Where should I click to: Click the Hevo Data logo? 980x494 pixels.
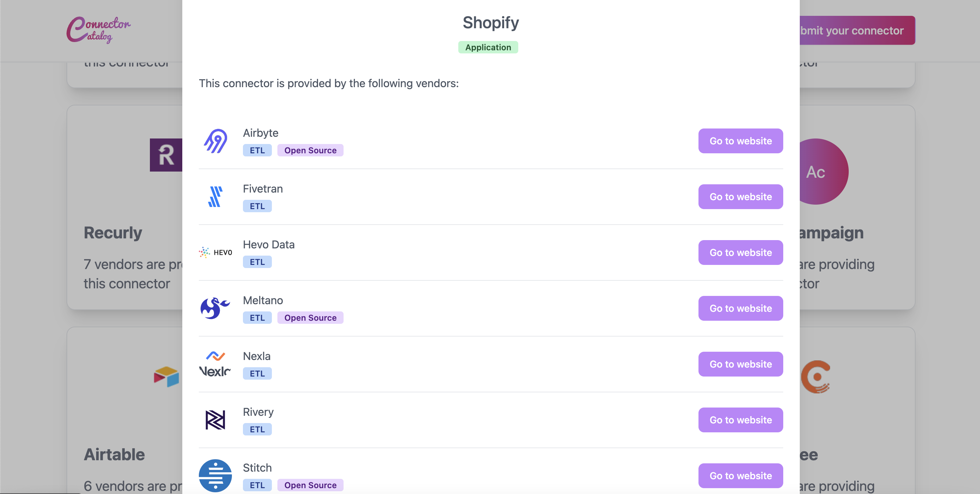click(215, 252)
